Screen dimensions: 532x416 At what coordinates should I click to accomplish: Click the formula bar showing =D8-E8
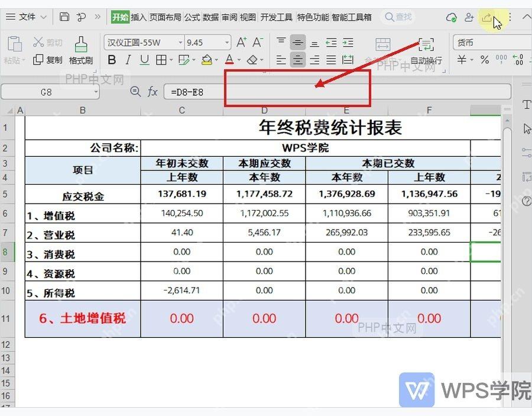(x=338, y=92)
